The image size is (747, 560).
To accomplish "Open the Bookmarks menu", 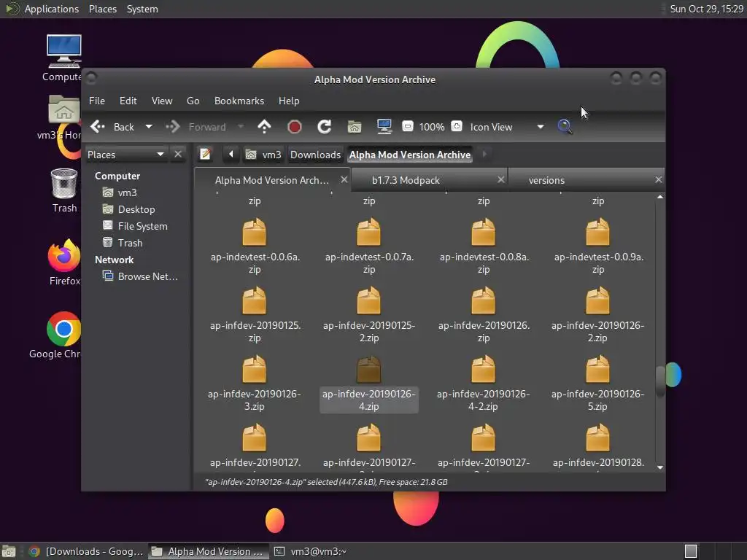I will point(239,101).
